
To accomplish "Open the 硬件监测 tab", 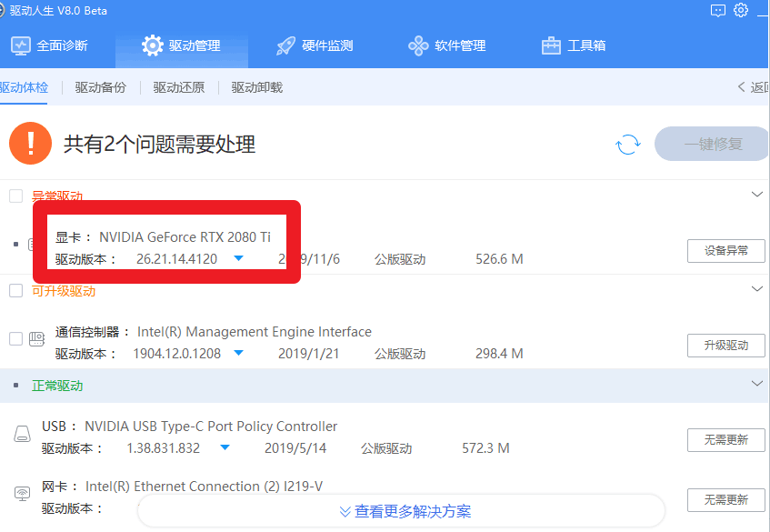I will (x=315, y=45).
